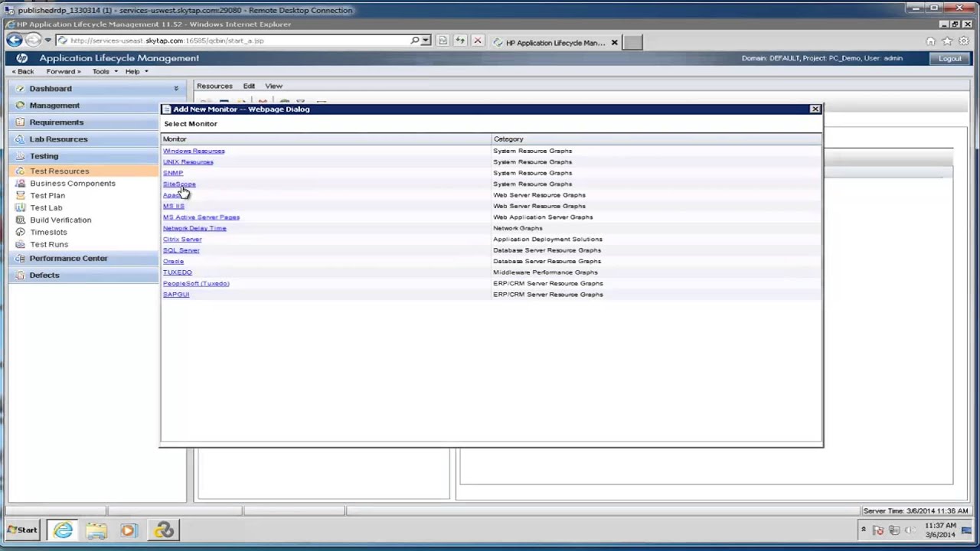This screenshot has width=980, height=551.
Task: Click the Test Lab module icon
Action: [21, 208]
